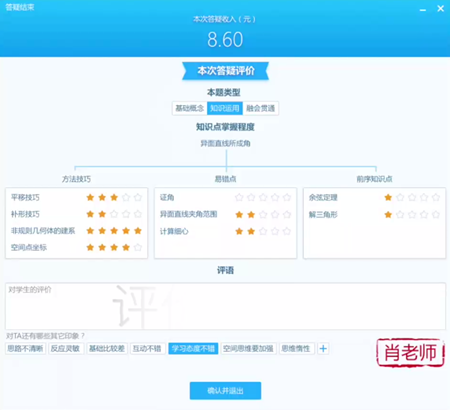The height and width of the screenshot is (410, 450).
Task: Click the fifth star for 计算细心
Action: 287,231
